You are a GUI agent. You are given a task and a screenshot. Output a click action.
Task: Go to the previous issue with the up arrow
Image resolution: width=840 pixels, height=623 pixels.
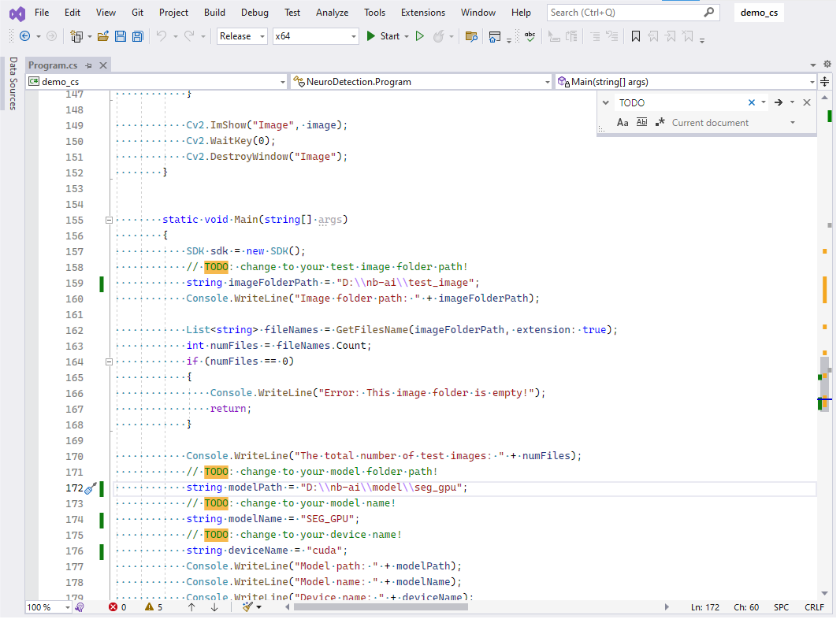coord(191,607)
